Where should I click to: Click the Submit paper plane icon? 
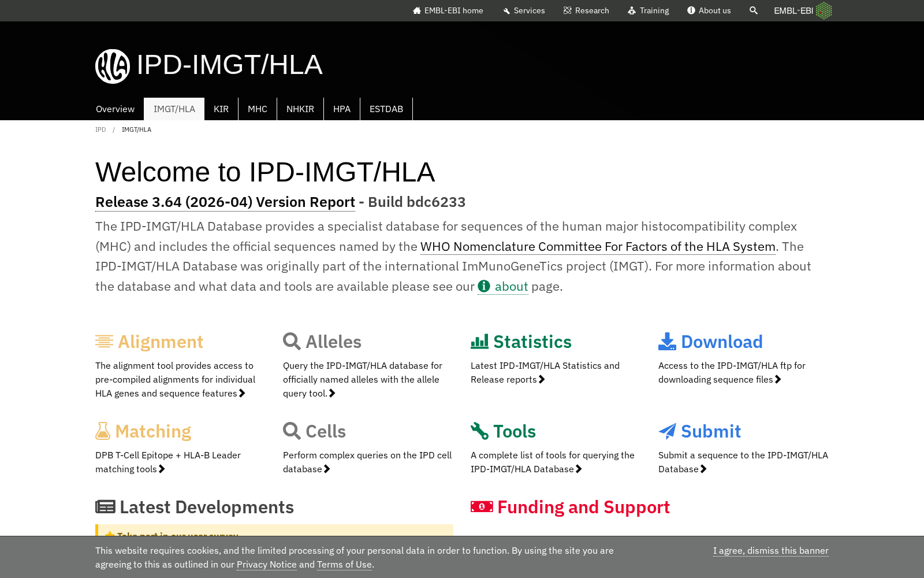(668, 431)
